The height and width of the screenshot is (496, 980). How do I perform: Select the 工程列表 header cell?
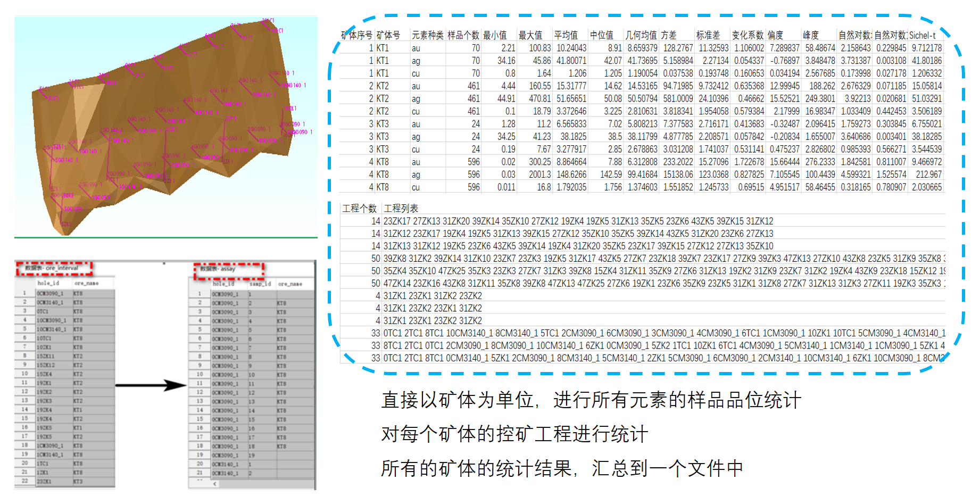click(x=401, y=208)
